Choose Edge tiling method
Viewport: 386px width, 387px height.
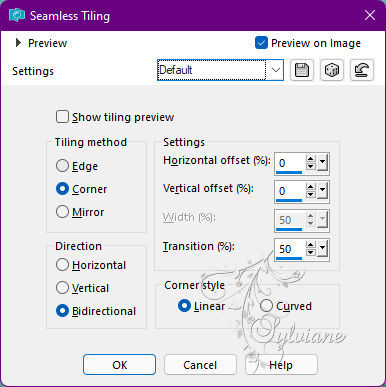pos(62,166)
